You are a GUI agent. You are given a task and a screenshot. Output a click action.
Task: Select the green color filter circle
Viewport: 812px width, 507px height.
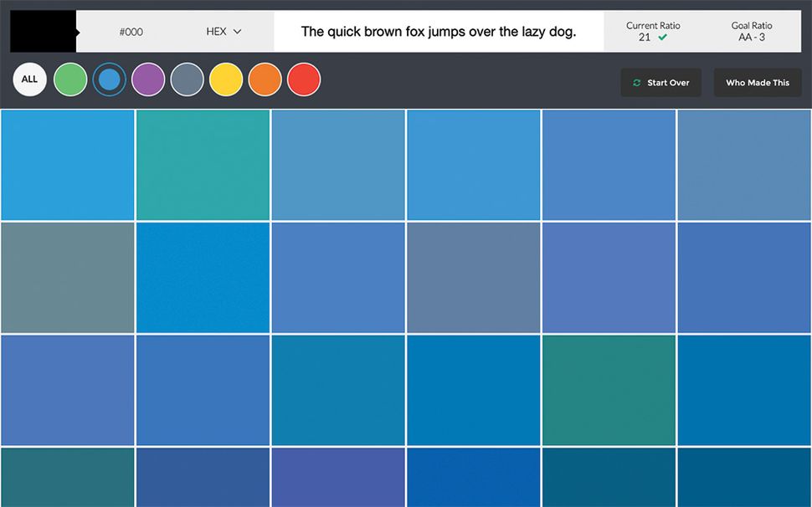tap(70, 79)
